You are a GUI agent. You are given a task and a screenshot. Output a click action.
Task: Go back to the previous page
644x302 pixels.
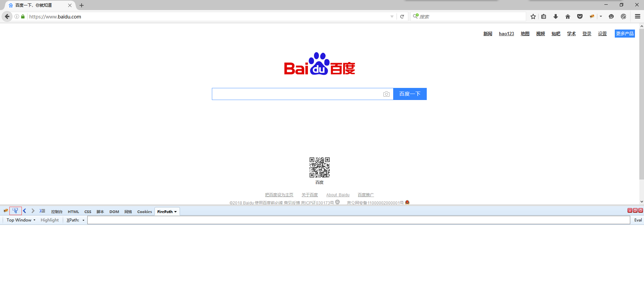click(7, 16)
